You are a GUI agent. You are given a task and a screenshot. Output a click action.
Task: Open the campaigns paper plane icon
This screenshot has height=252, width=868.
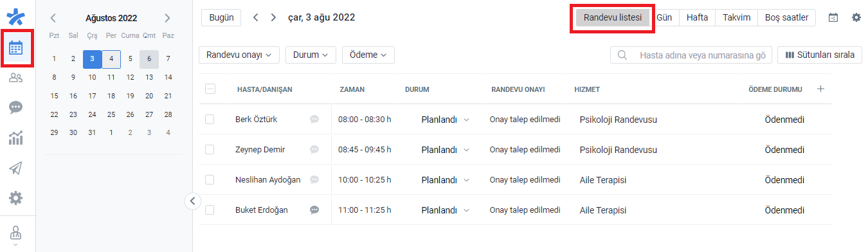(17, 168)
